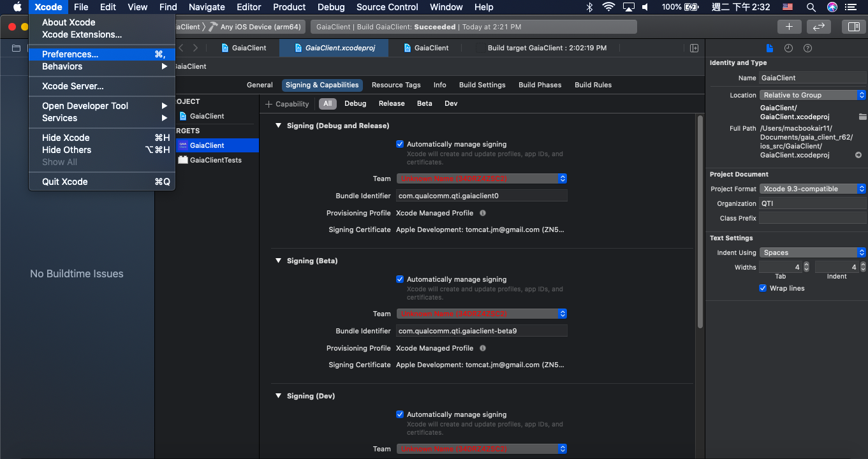Open the Project Format dropdown
This screenshot has width=868, height=459.
[x=813, y=189]
